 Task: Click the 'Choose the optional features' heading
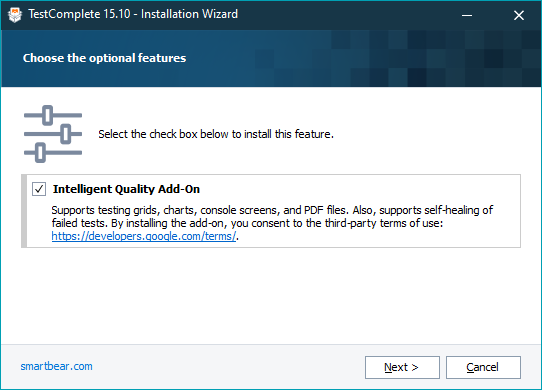pos(104,58)
